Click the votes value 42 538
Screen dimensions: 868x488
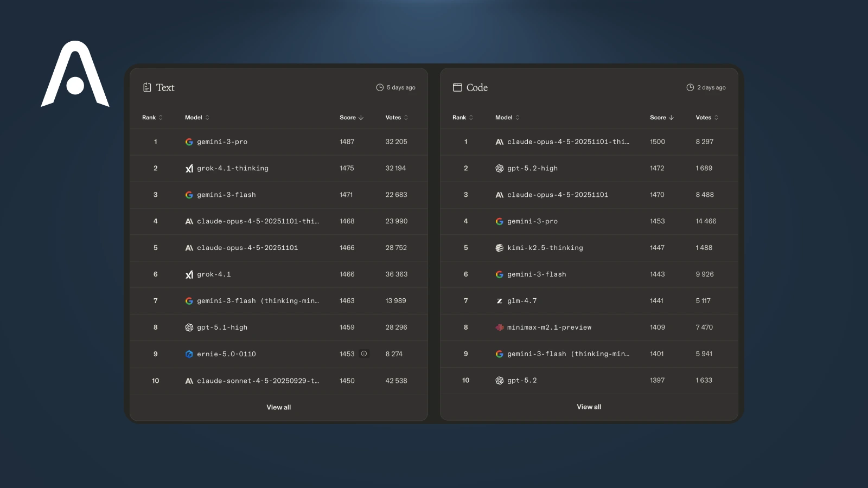tap(396, 381)
